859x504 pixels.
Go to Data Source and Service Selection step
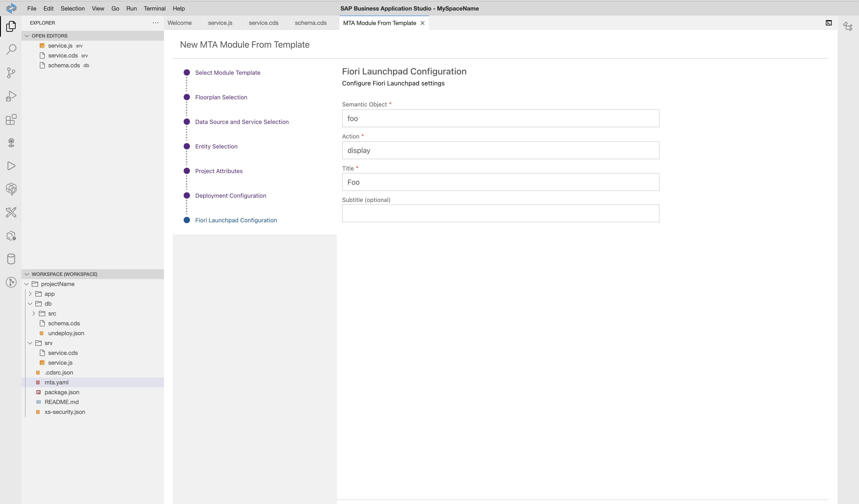point(242,122)
